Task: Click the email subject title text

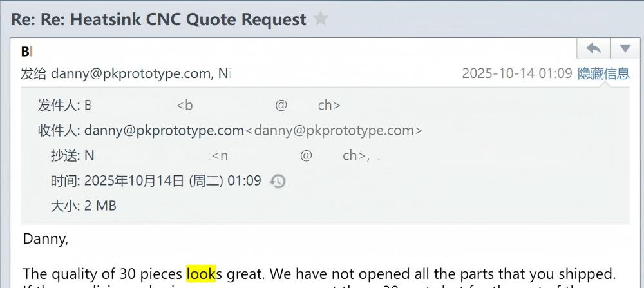Action: 158,19
